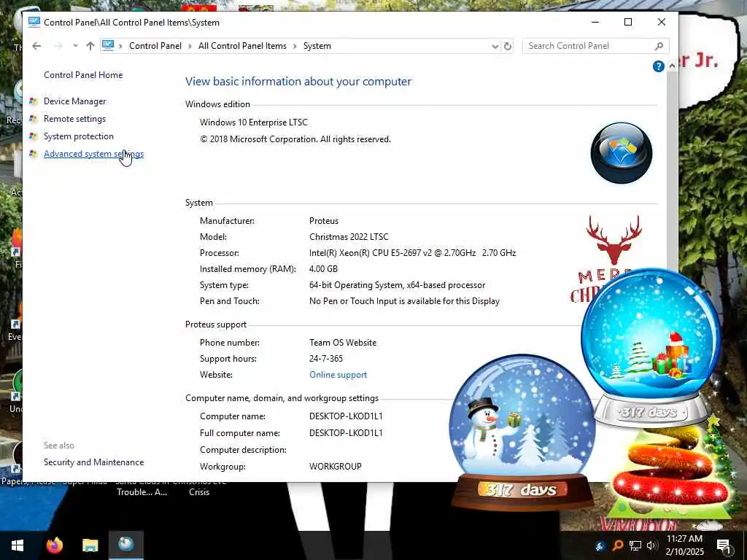Image resolution: width=747 pixels, height=560 pixels.
Task: Click the '24-7-365' support hours
Action: (x=326, y=359)
